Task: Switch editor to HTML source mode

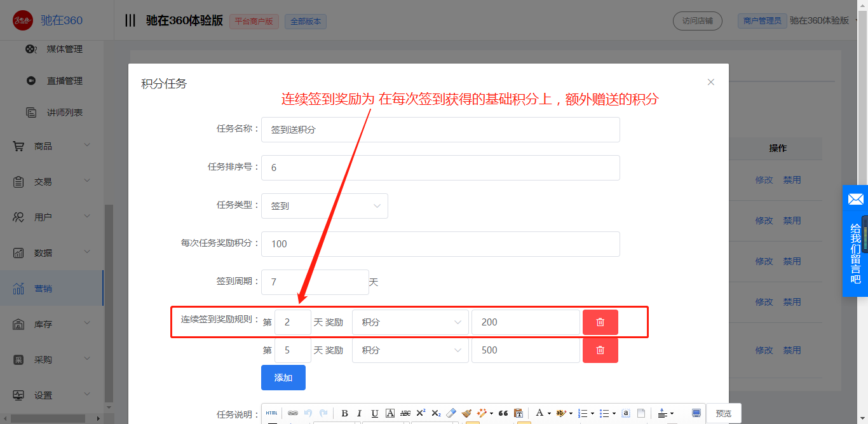Action: [x=271, y=413]
